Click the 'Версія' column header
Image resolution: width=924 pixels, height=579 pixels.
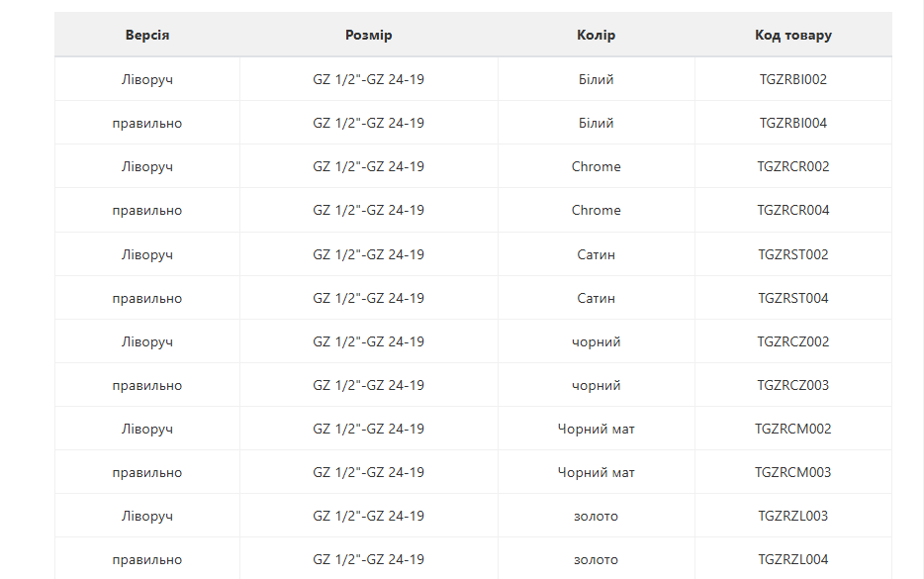[147, 35]
